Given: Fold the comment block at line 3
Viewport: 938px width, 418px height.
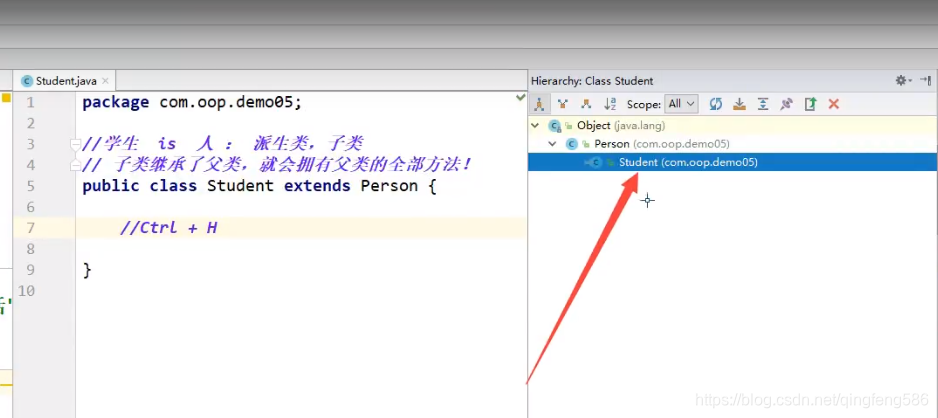Looking at the screenshot, I should pos(75,144).
